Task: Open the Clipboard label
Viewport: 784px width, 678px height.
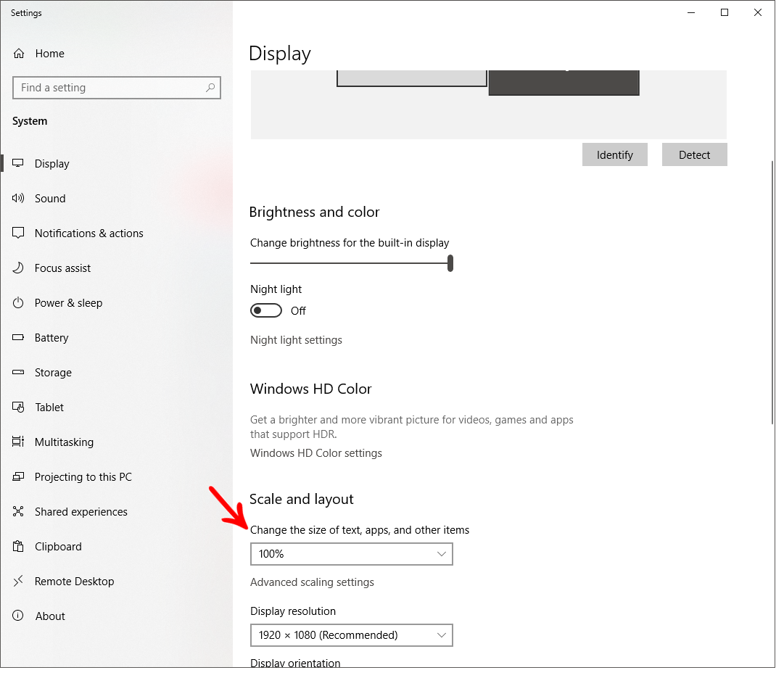Action: (58, 547)
